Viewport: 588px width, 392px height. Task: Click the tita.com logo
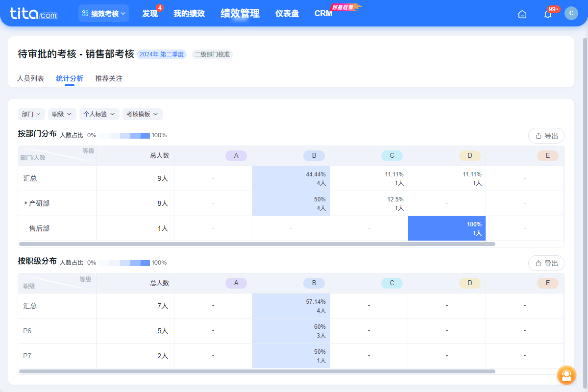(33, 13)
